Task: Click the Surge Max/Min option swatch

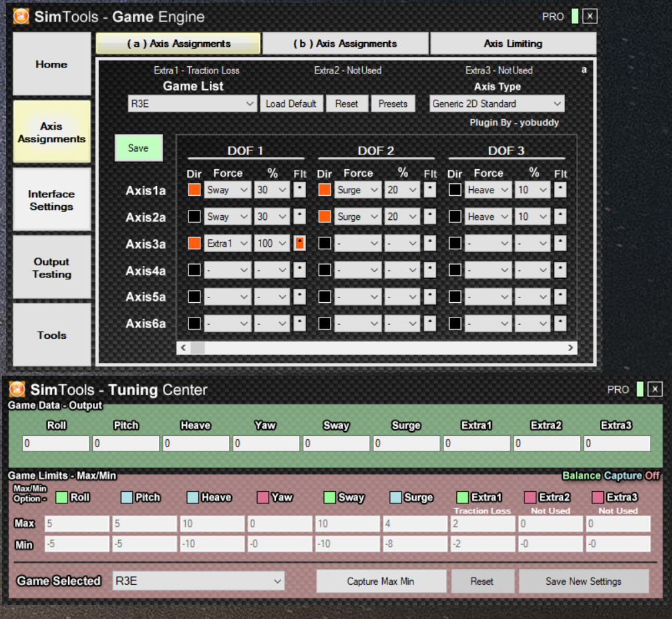Action: point(395,497)
